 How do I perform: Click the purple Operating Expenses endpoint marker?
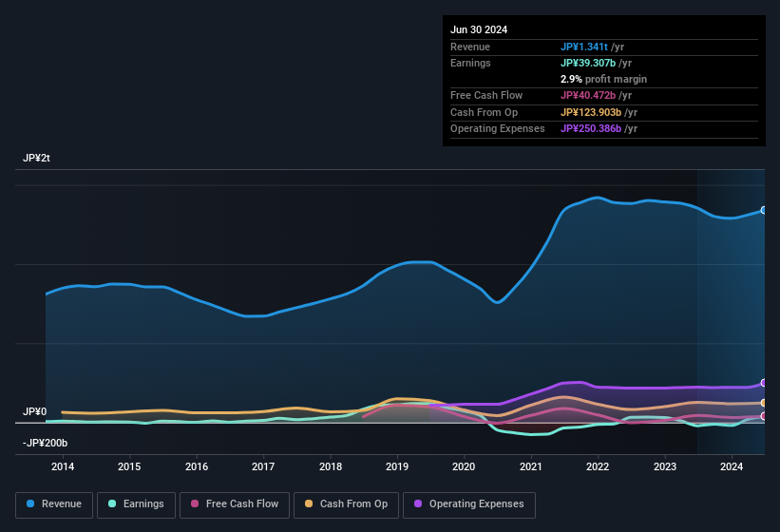pos(764,383)
